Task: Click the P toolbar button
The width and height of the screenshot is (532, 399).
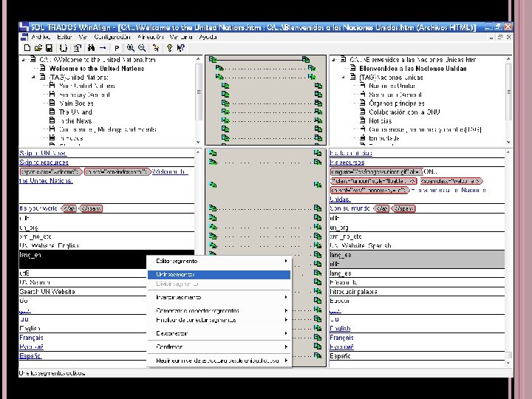Action: point(117,48)
